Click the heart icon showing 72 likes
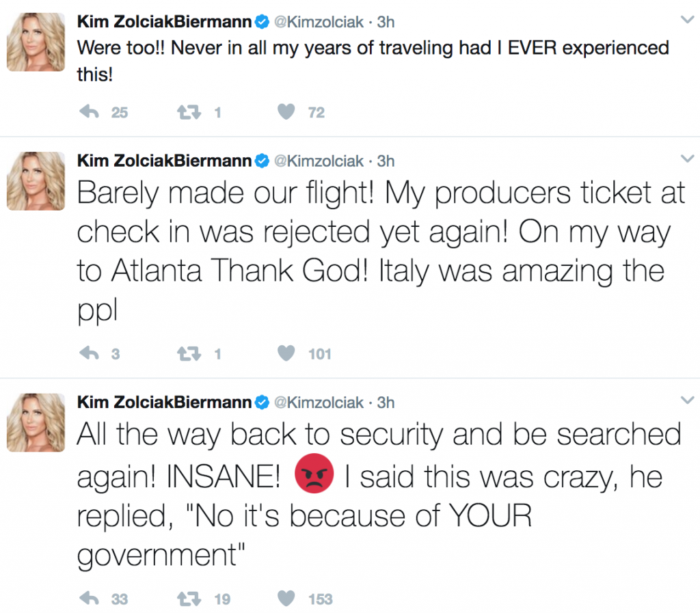The height and width of the screenshot is (613, 700). (x=286, y=112)
